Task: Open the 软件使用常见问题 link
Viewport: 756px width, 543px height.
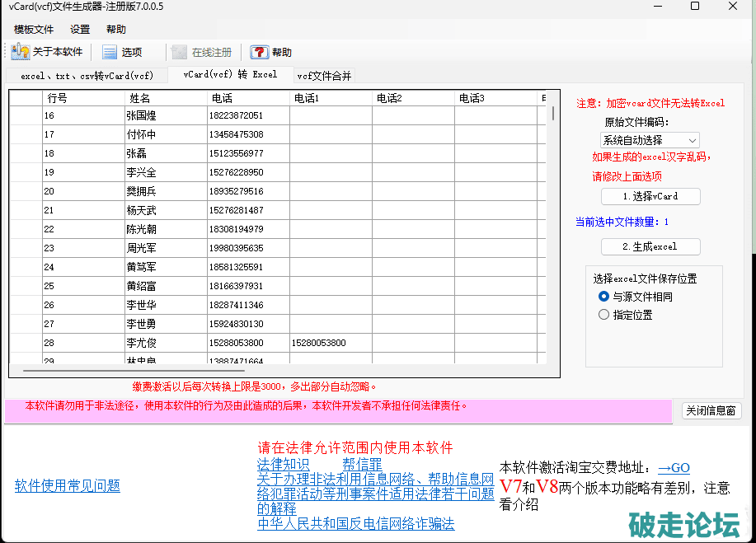Action: [68, 485]
